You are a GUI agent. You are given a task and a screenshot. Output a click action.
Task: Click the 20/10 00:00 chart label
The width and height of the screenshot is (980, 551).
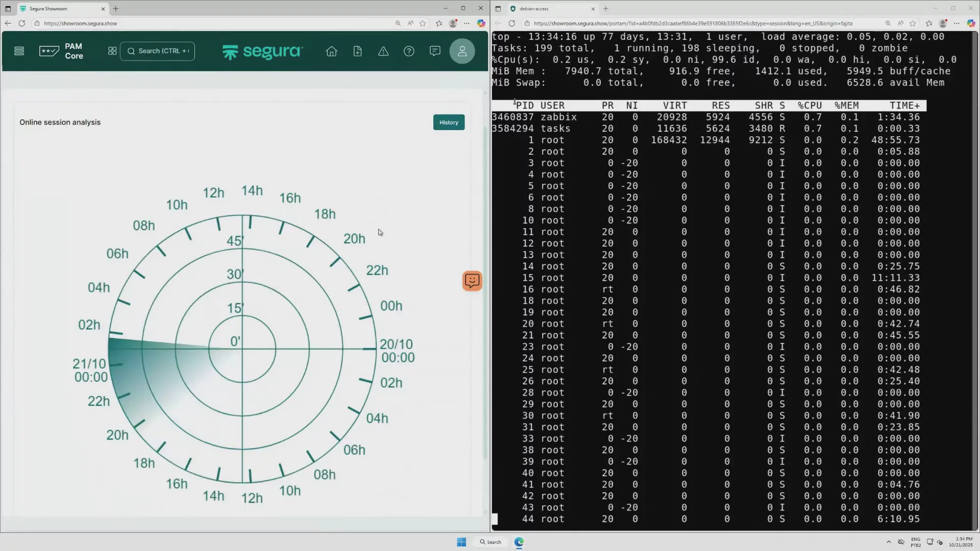tap(397, 351)
